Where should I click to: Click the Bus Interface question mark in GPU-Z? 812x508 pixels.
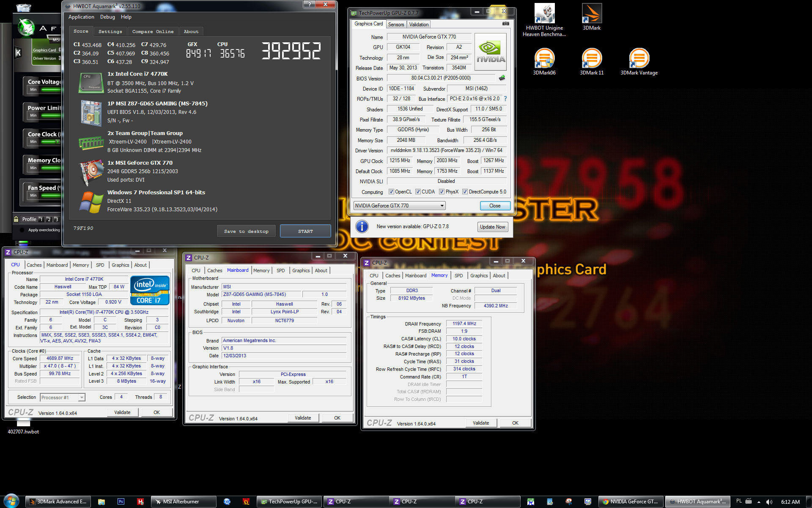click(505, 99)
